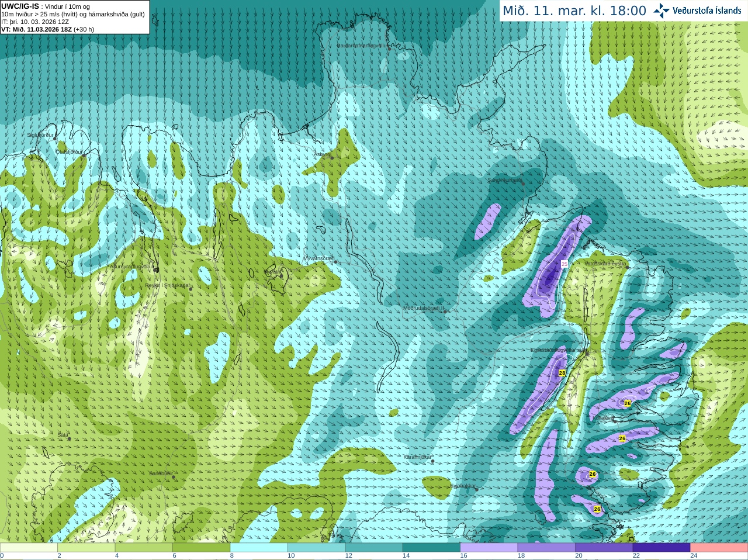This screenshot has width=748, height=560.
Task: Click the legend scale value 0
Action: 2,556
